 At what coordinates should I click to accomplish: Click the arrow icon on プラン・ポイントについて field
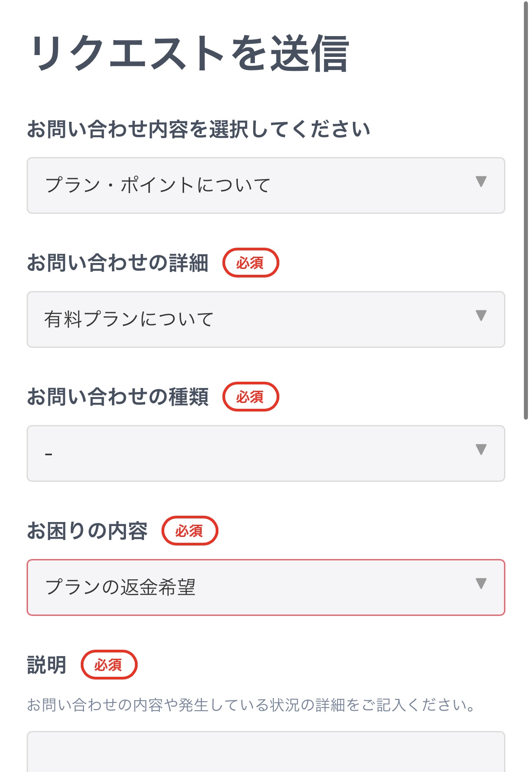click(x=481, y=181)
